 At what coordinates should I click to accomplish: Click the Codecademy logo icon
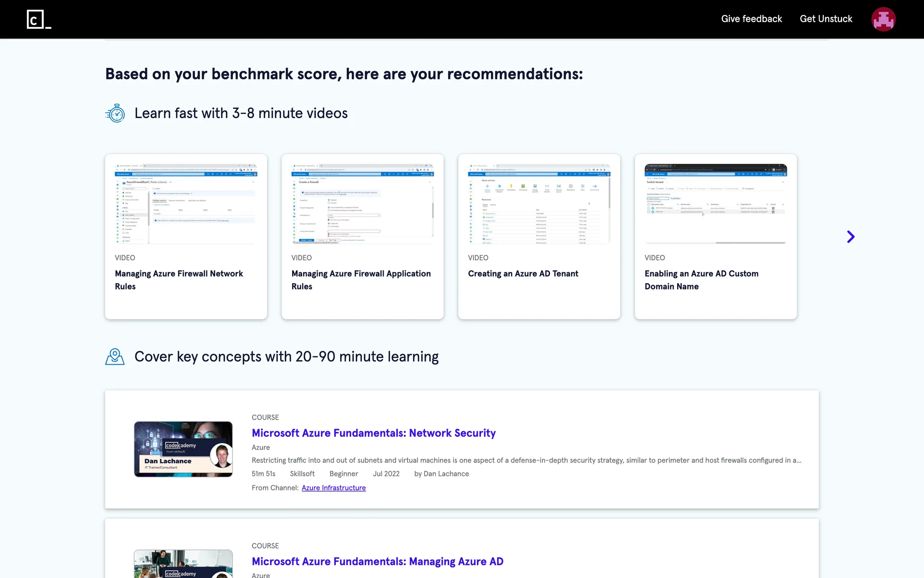click(x=38, y=19)
